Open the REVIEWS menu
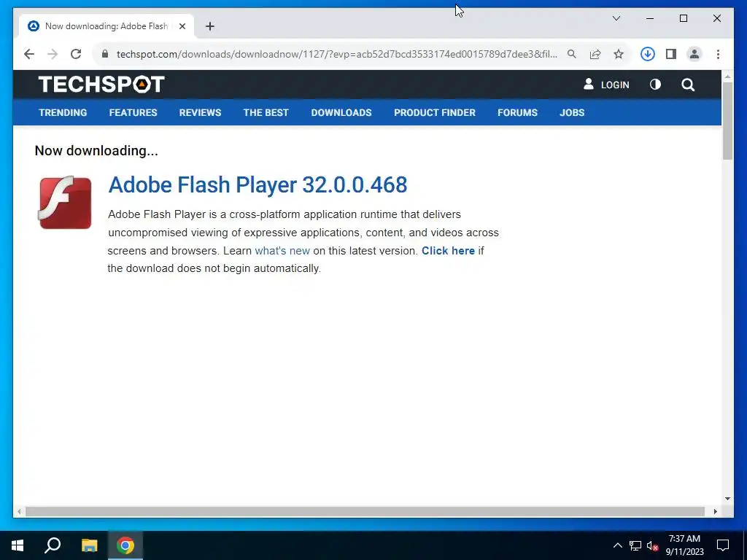 [200, 113]
